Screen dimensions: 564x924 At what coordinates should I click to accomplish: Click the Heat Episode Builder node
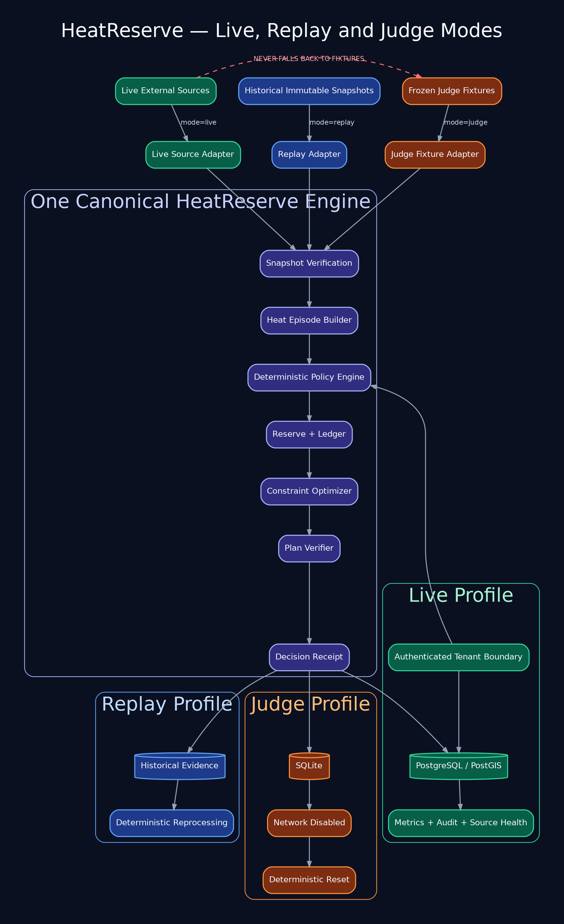pos(309,321)
